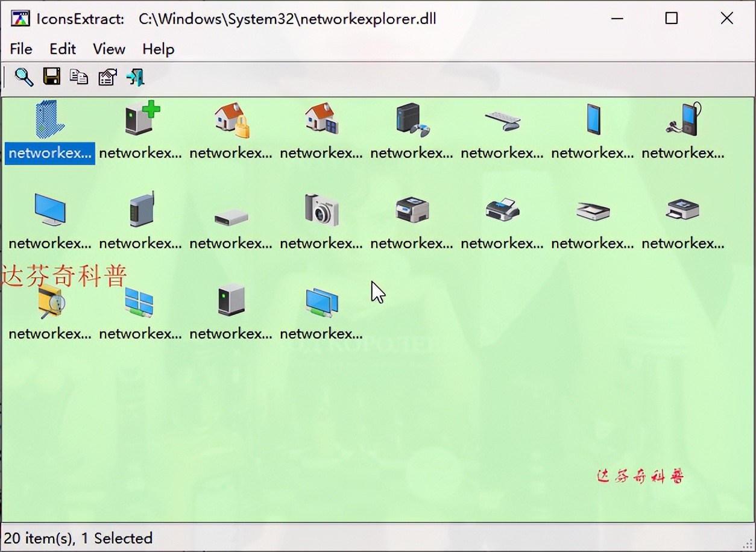Select the media player with earbuds icon
756x552 pixels.
pos(683,119)
